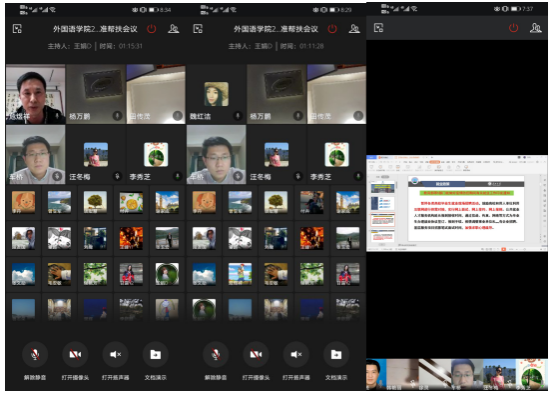This screenshot has width=554, height=395.
Task: Open 文档演示 folder icon in the 01:11:28 meeting
Action: 336,354
